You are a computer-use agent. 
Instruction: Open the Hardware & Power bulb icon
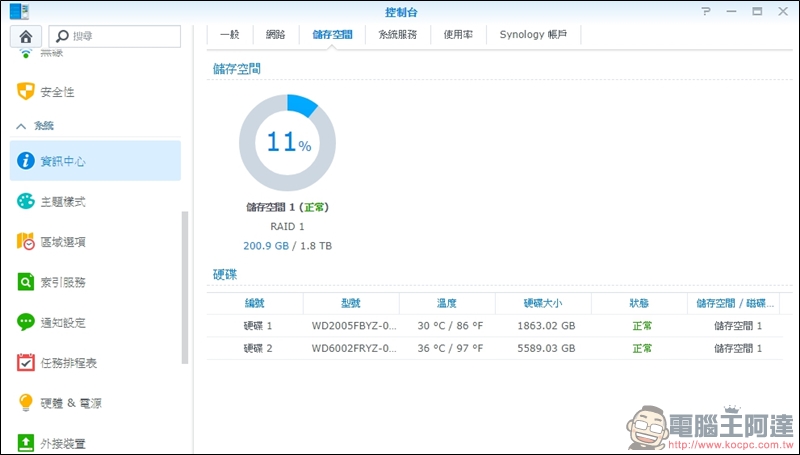(x=26, y=402)
